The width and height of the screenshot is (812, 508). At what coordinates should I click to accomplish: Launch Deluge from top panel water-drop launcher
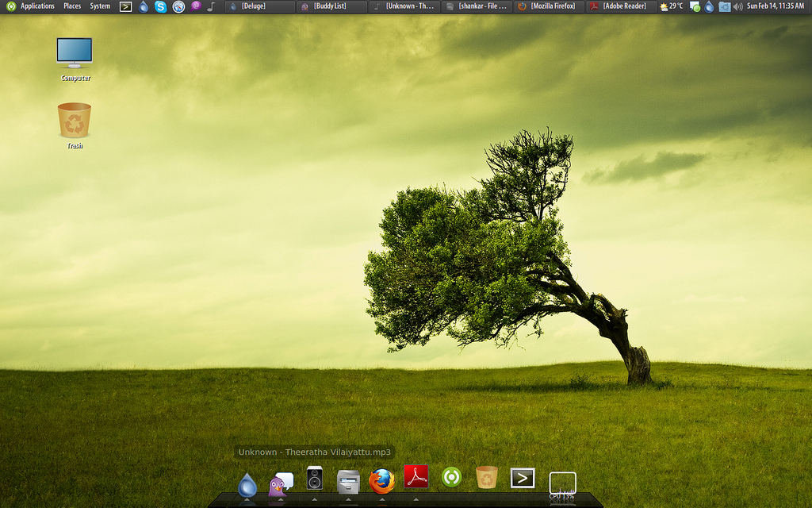pyautogui.click(x=144, y=6)
